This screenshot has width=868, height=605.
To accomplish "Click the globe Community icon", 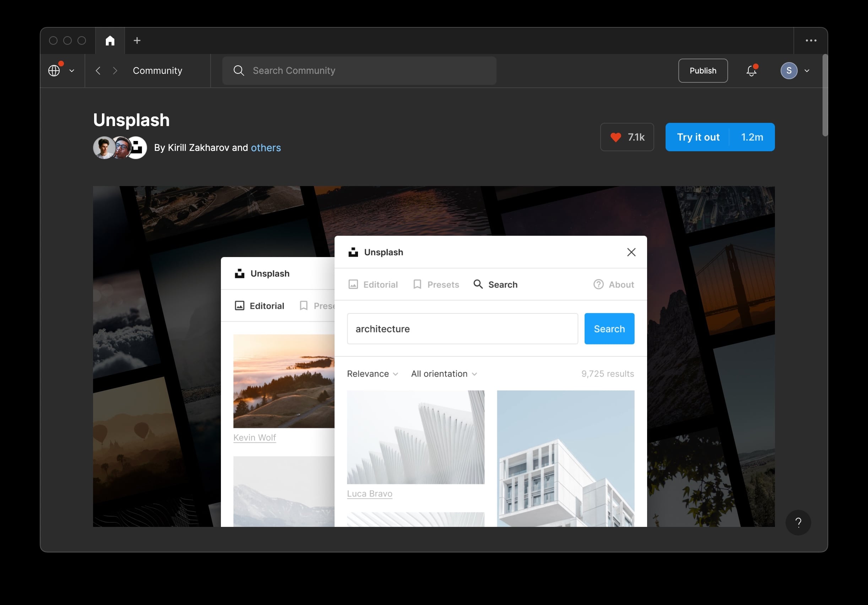I will click(x=54, y=71).
